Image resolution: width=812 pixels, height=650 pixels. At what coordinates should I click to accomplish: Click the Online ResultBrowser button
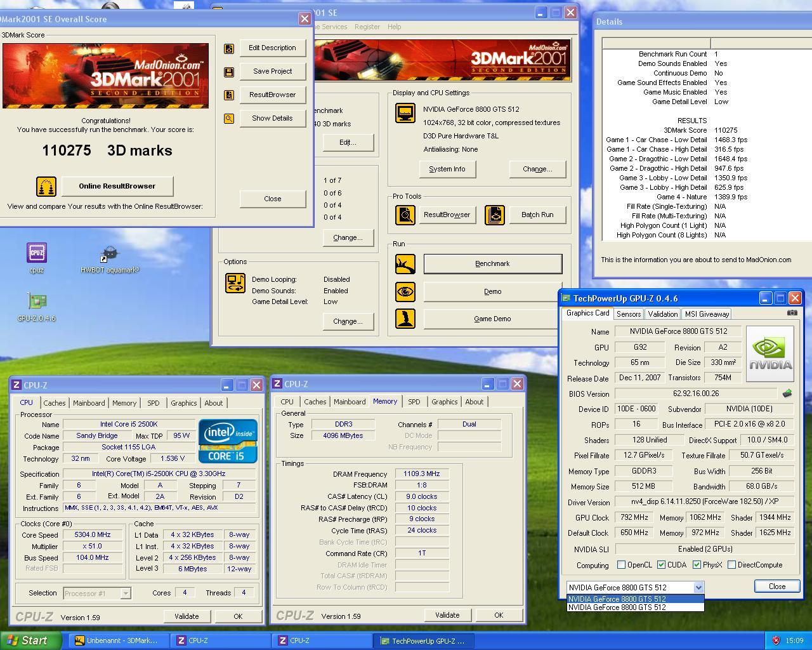(117, 187)
